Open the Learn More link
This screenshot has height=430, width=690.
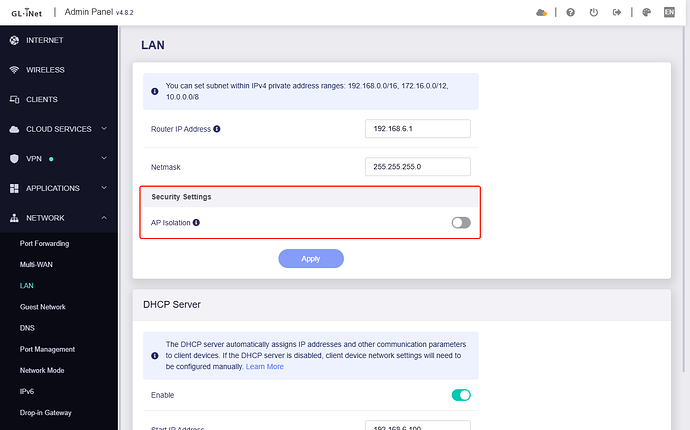tap(265, 367)
